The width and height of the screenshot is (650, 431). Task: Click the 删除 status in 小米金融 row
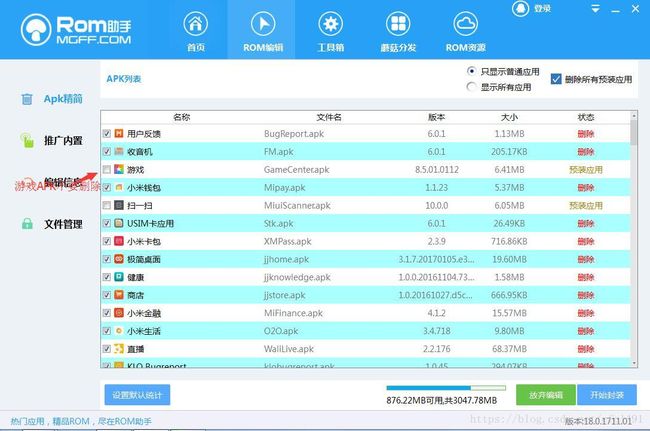[586, 313]
